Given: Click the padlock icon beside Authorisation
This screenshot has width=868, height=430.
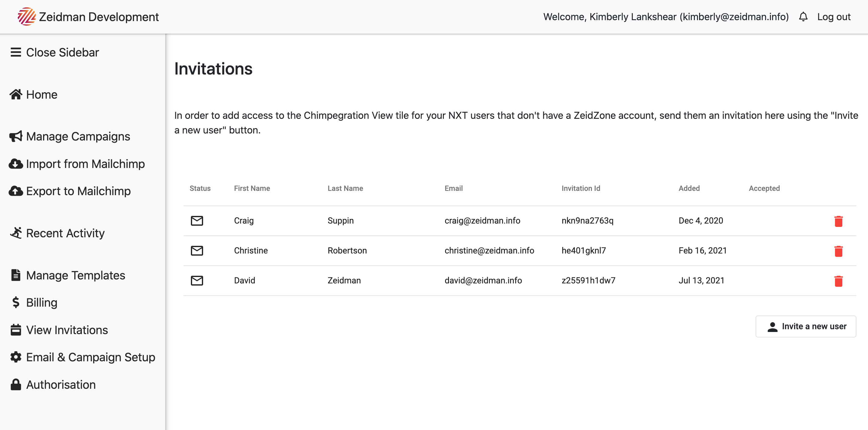Looking at the screenshot, I should pos(16,384).
